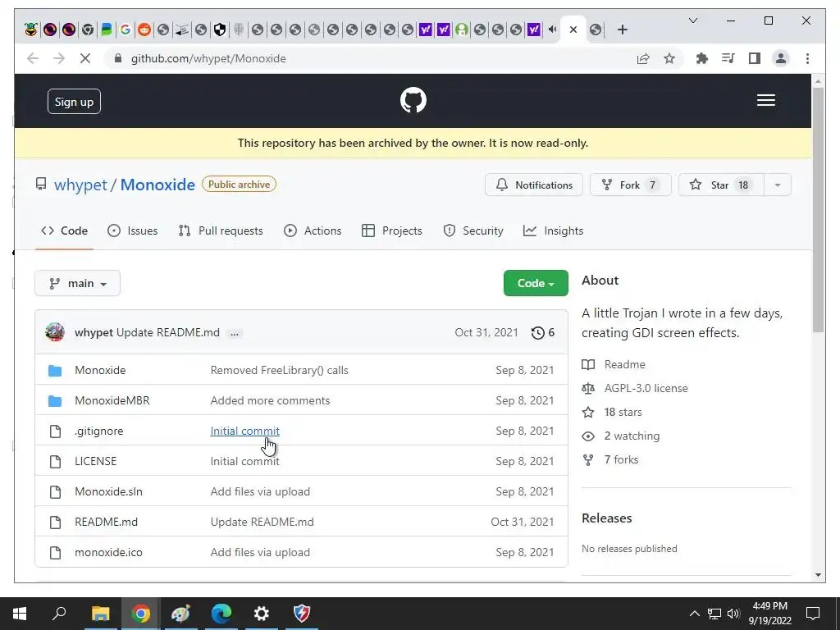Open the Extensions puzzle icon

(702, 58)
